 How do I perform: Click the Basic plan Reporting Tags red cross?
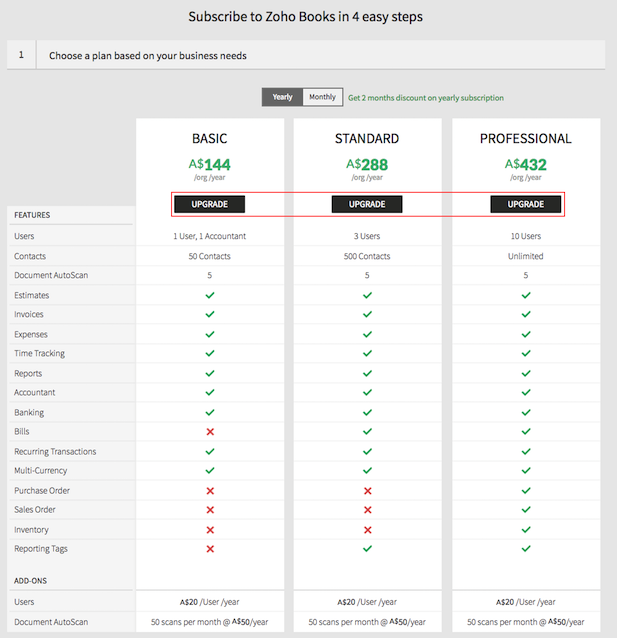click(x=210, y=549)
